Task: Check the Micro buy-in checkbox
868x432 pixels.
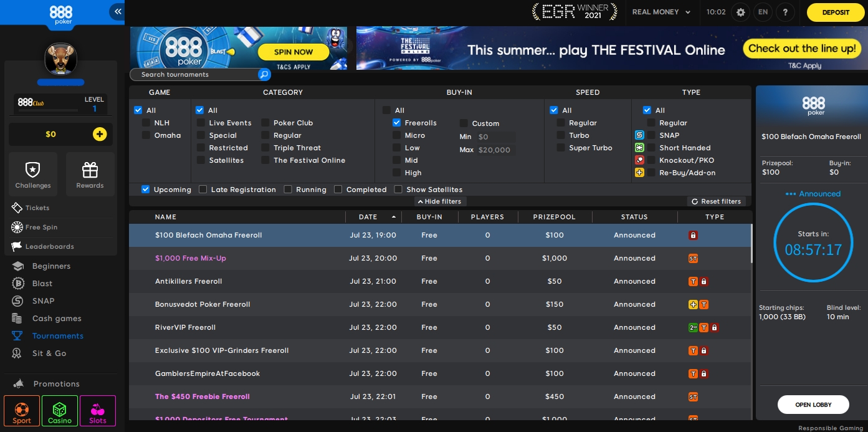Action: point(396,135)
